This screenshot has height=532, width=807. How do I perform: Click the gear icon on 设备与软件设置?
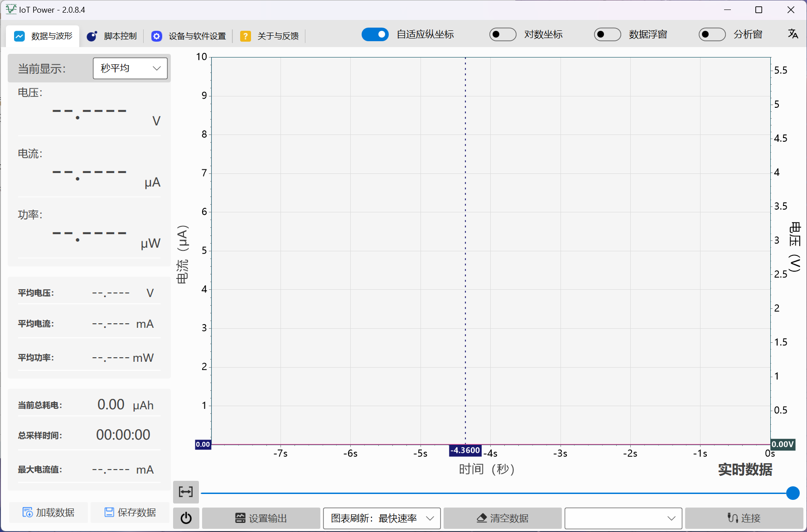(157, 36)
